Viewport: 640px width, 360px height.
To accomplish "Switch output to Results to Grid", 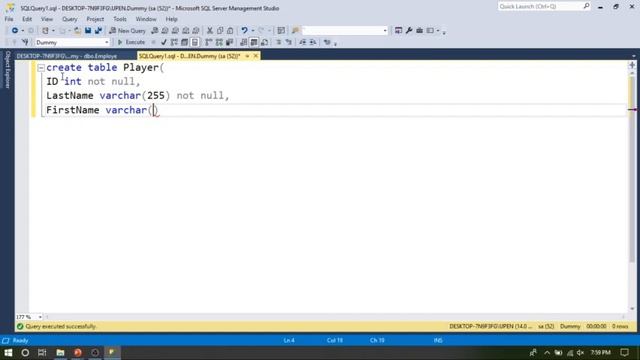I will (x=254, y=42).
